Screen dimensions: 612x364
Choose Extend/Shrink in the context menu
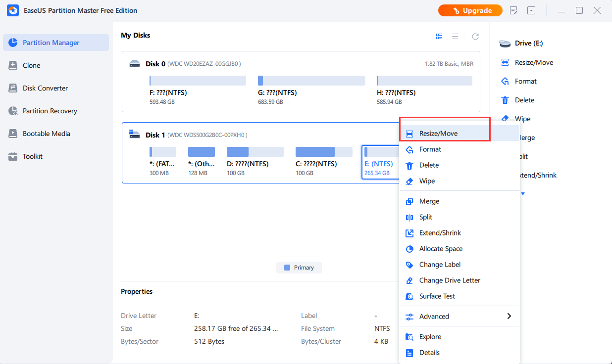click(x=459, y=233)
